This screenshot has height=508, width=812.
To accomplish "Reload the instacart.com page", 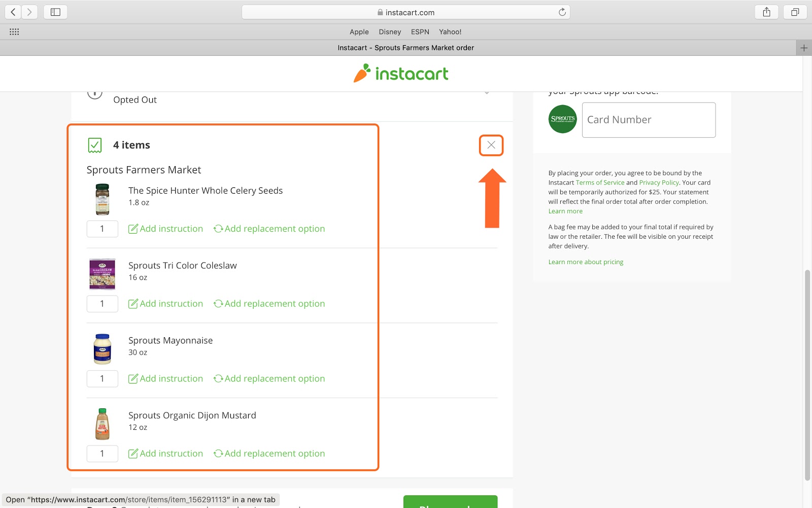I will point(562,12).
